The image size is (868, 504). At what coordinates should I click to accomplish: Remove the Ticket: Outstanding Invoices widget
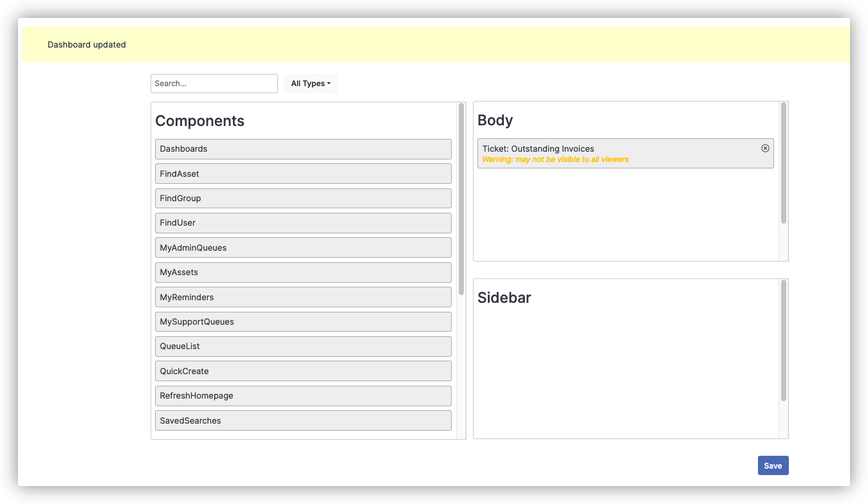coord(765,147)
